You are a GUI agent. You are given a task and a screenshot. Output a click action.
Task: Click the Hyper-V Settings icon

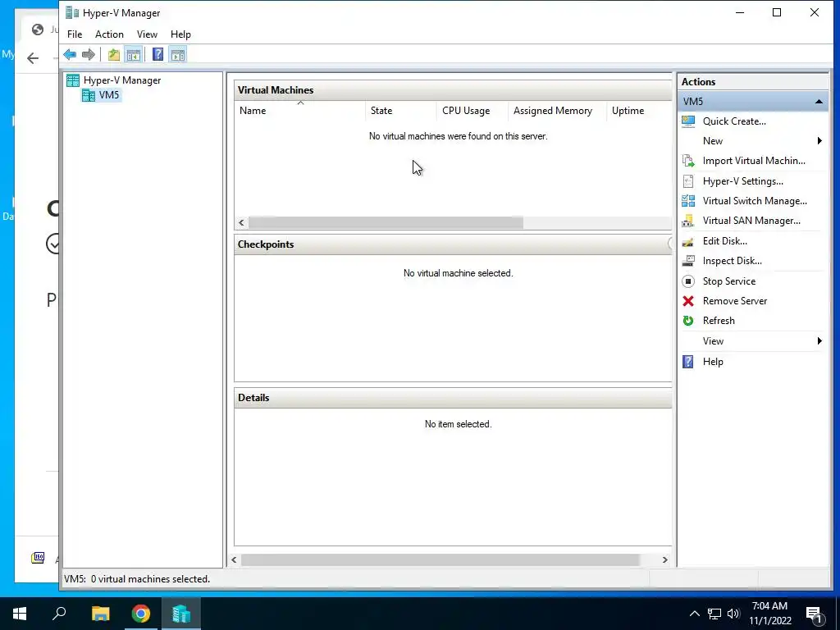688,181
